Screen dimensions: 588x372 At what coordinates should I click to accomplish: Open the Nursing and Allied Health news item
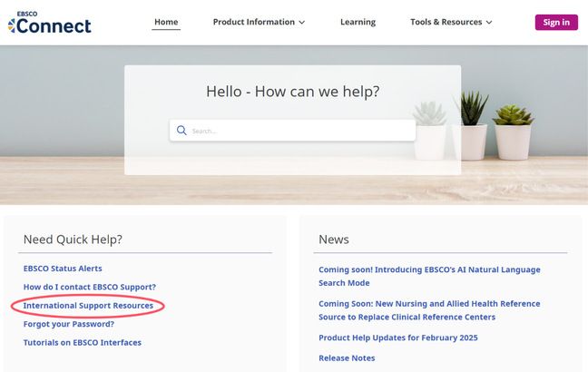click(429, 310)
